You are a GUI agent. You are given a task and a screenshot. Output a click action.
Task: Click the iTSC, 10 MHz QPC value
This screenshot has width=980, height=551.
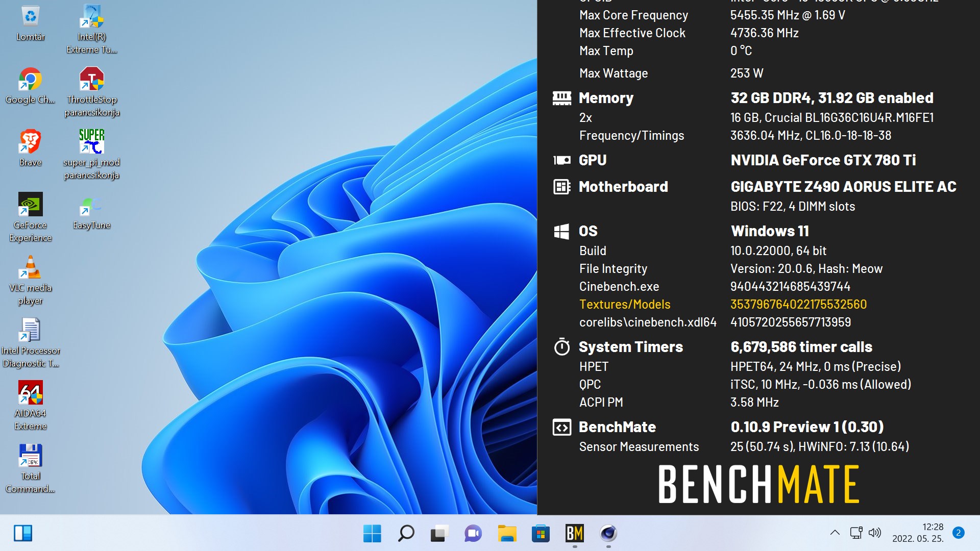[x=821, y=385]
